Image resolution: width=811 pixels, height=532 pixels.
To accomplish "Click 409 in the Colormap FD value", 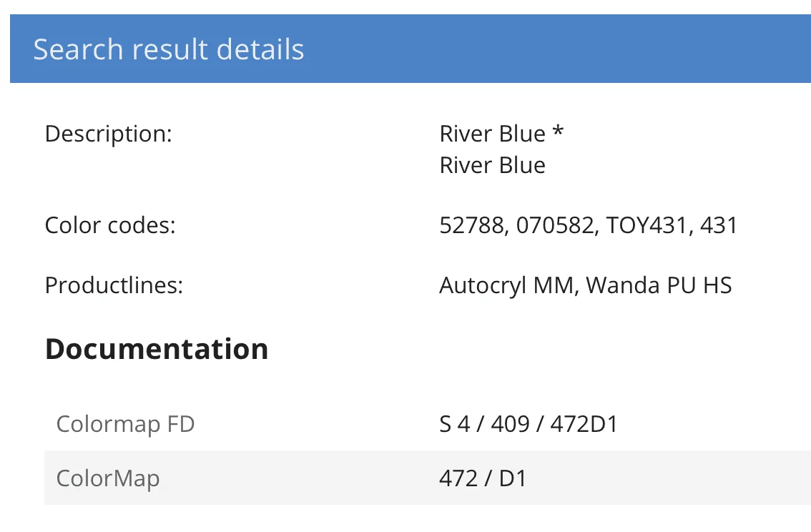I will (x=511, y=424).
